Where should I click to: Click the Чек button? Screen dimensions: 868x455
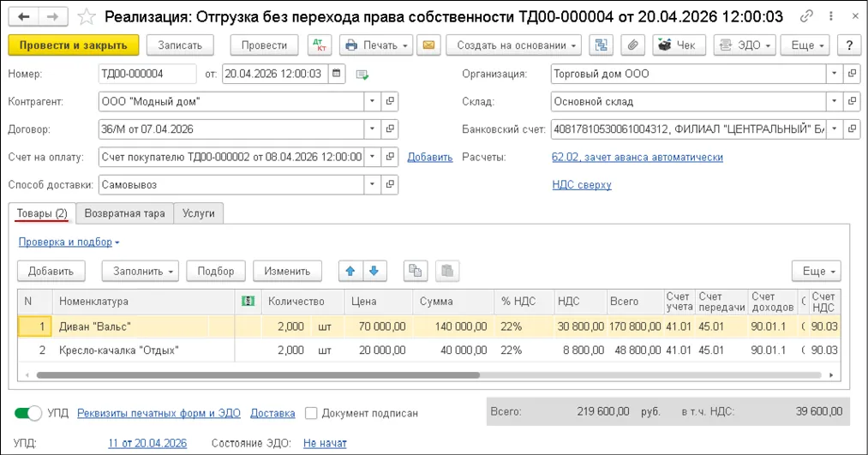pyautogui.click(x=679, y=45)
